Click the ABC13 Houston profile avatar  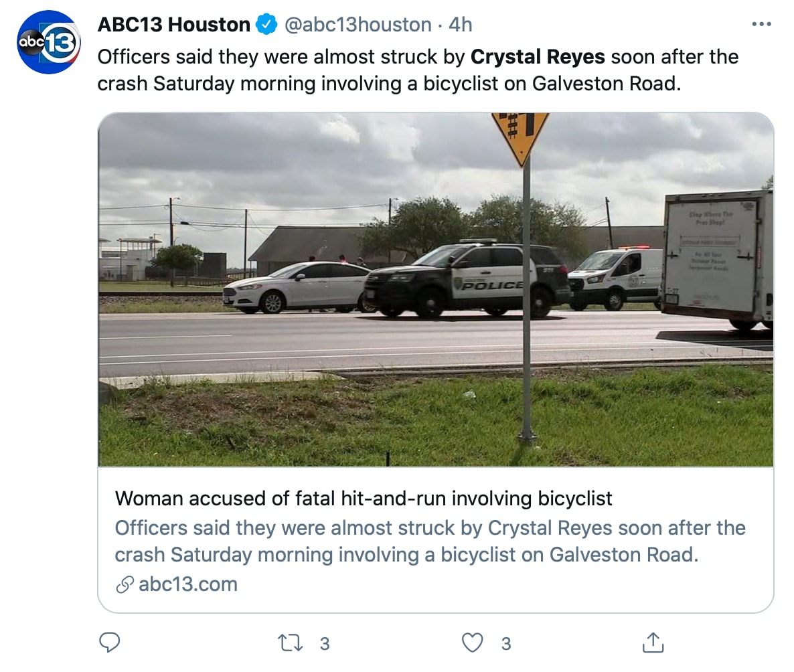click(x=49, y=42)
